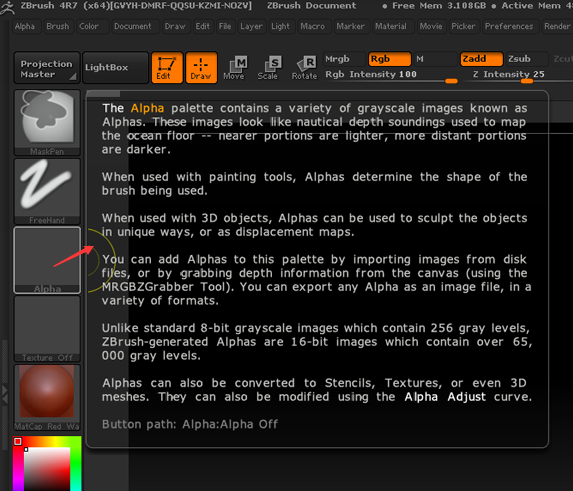The height and width of the screenshot is (491, 573).
Task: Select the Rotate tool icon
Action: [x=304, y=68]
